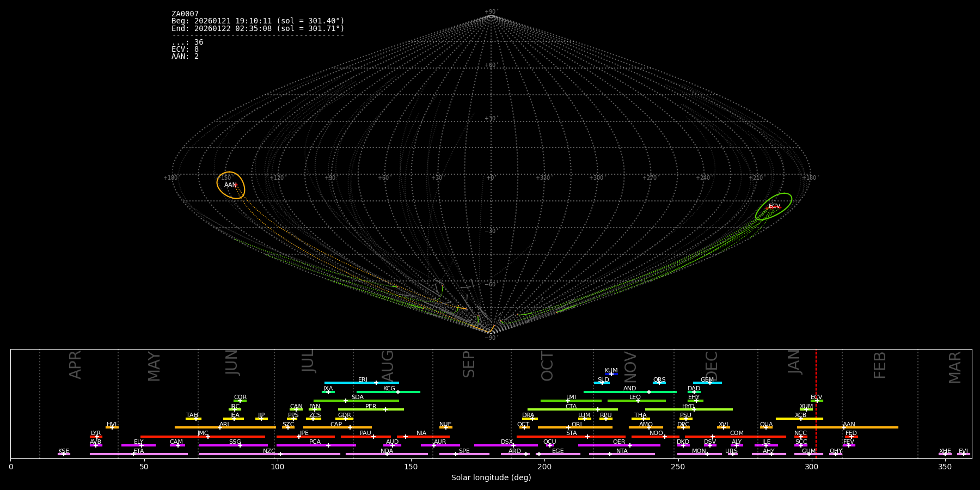Viewport: 980px width, 490px height.
Task: Select the LYR shower label in timeline
Action: click(96, 433)
